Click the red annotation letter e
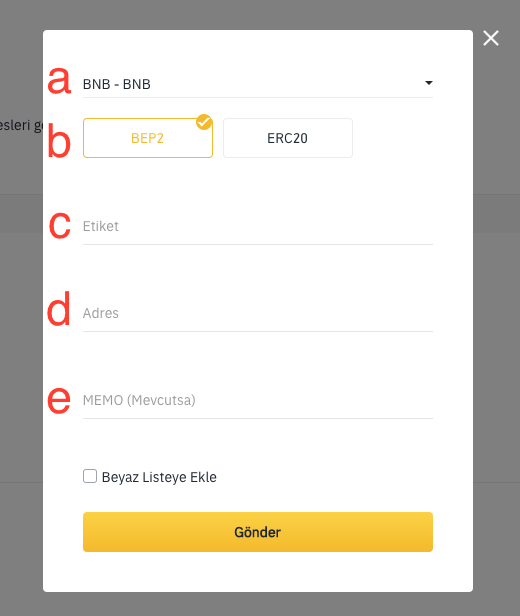 click(x=59, y=400)
